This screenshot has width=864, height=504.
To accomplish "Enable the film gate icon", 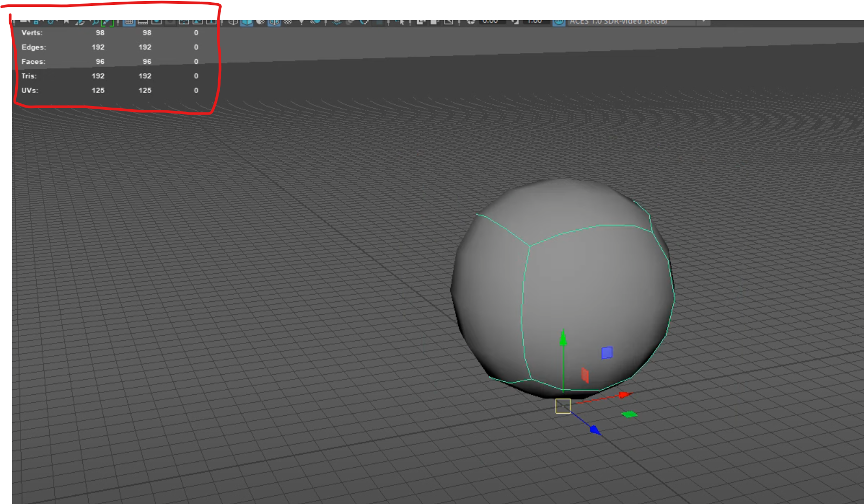I will pos(143,22).
